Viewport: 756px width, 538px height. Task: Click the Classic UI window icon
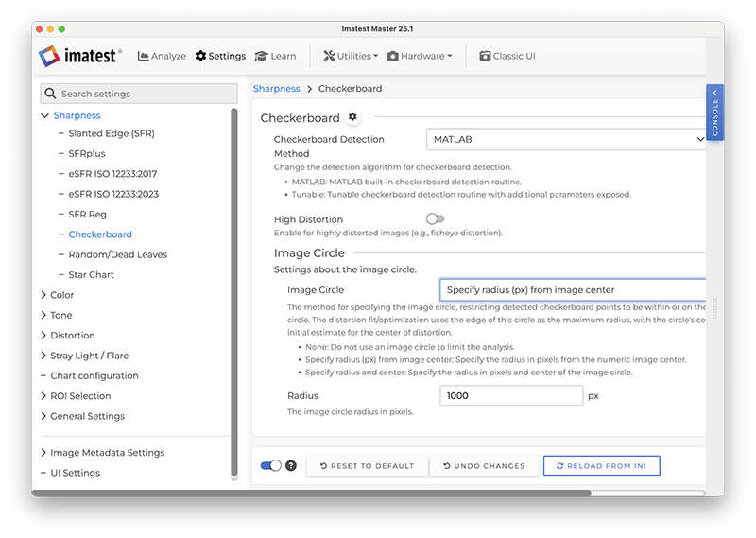tap(485, 56)
